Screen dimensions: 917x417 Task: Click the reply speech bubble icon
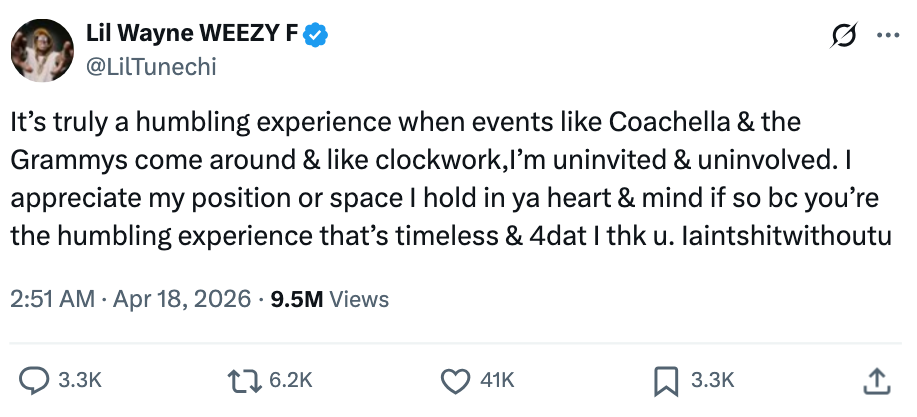[x=36, y=380]
